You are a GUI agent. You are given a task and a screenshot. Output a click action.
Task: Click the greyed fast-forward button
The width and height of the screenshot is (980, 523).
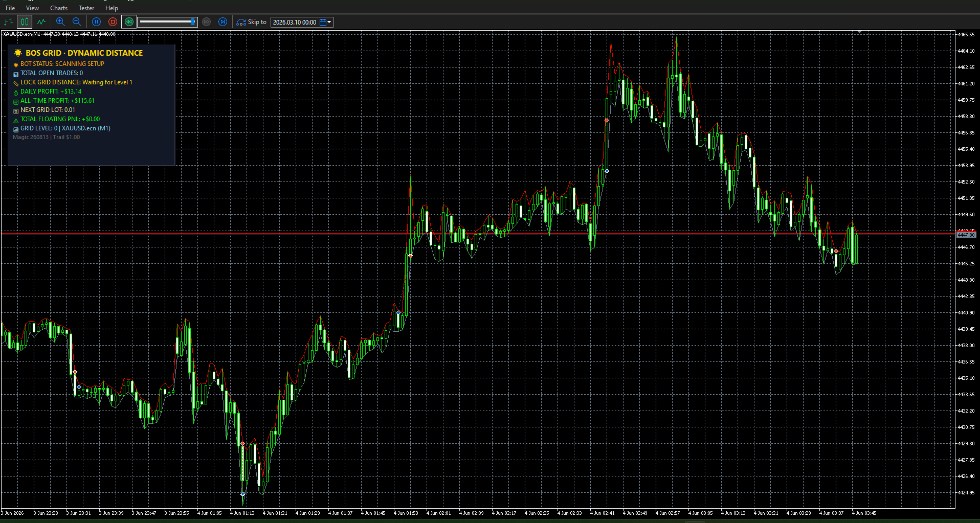(207, 22)
